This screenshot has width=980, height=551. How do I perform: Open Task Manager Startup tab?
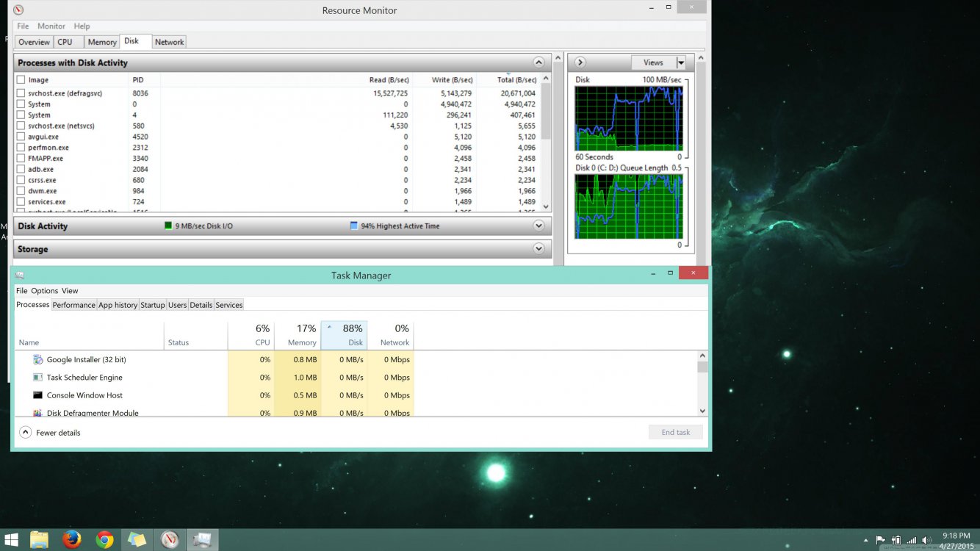coord(153,305)
